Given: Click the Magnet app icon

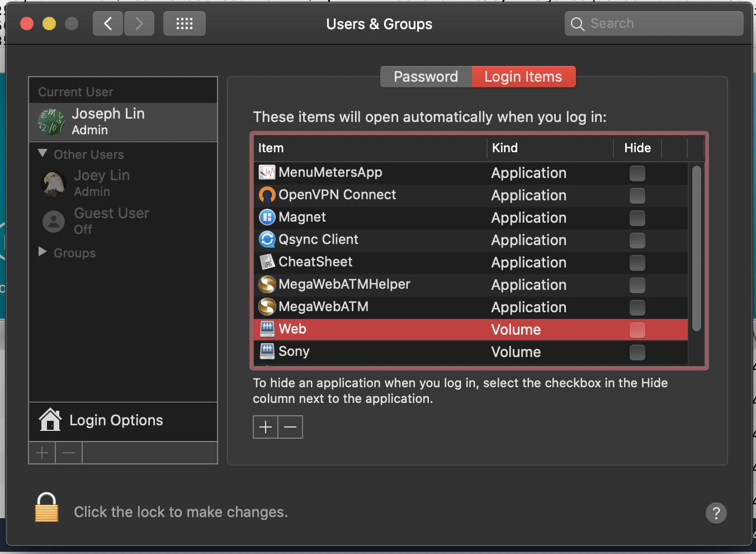Looking at the screenshot, I should point(267,217).
